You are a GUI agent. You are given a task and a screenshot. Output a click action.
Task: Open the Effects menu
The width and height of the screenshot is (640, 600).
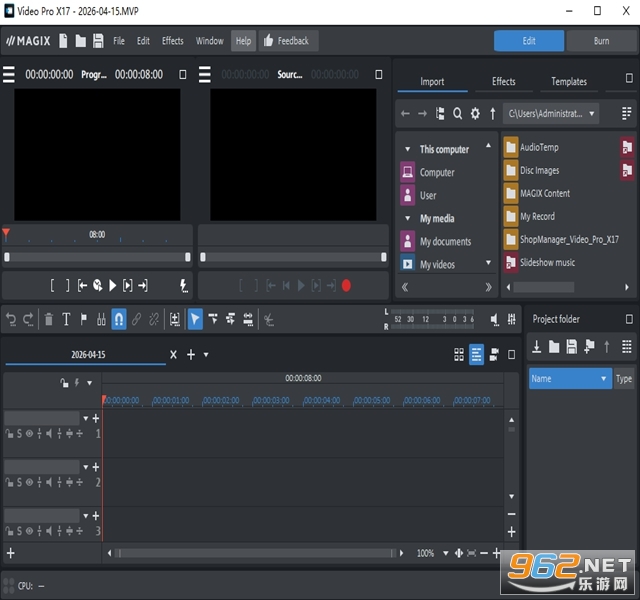pos(173,41)
